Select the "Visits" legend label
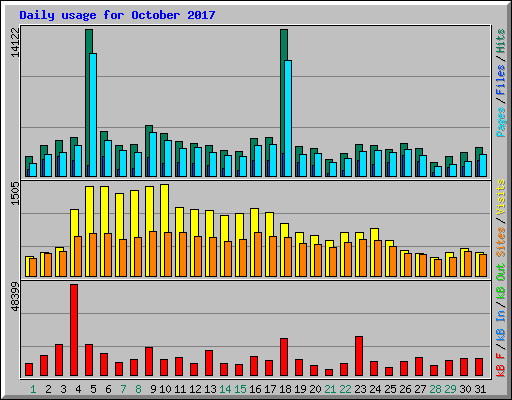 coord(501,198)
